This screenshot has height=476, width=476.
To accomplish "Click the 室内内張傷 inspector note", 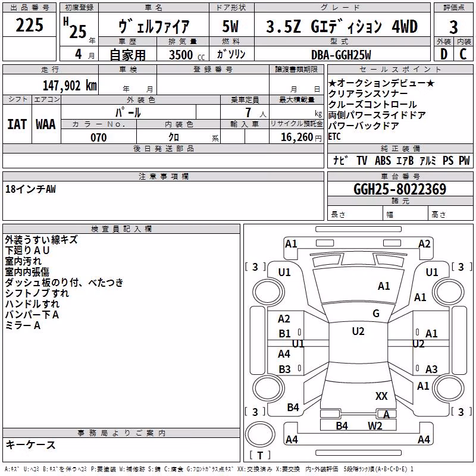I will tap(27, 272).
